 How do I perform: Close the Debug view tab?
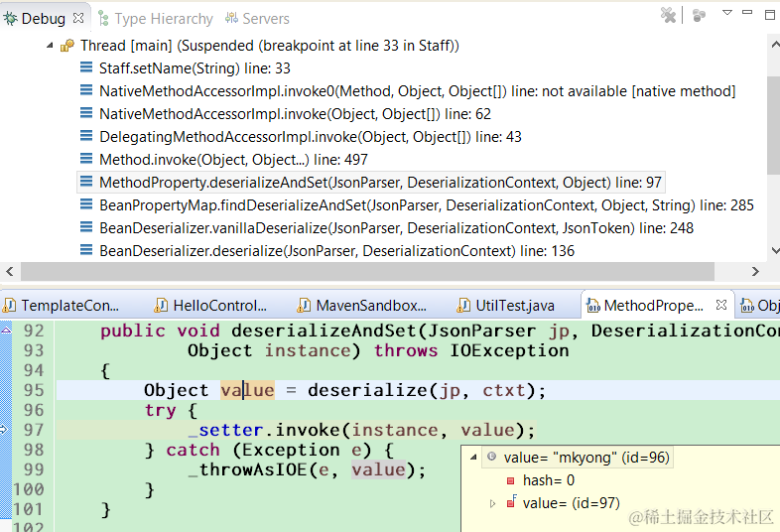point(78,18)
